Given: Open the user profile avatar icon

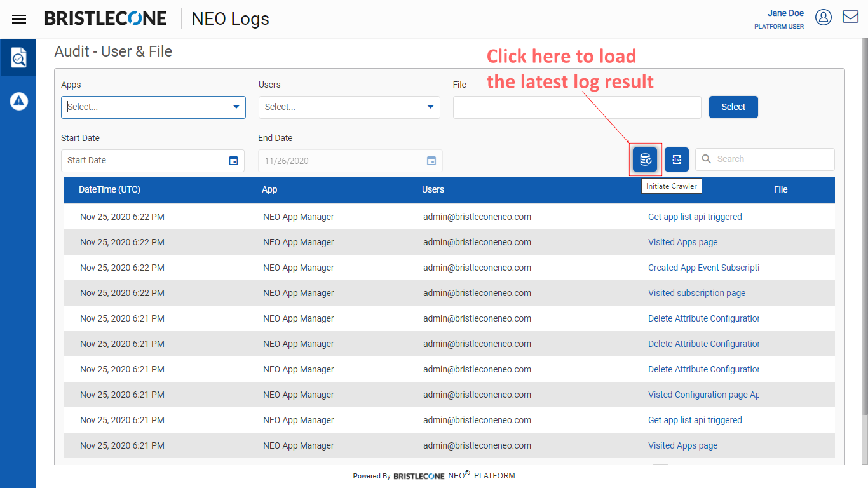Looking at the screenshot, I should tap(824, 17).
